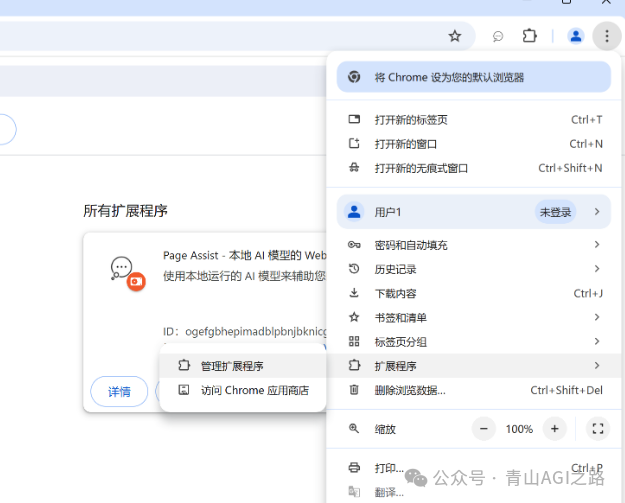The image size is (625, 503).
Task: Expand the 标签页分组 submenu arrow
Action: click(x=597, y=341)
